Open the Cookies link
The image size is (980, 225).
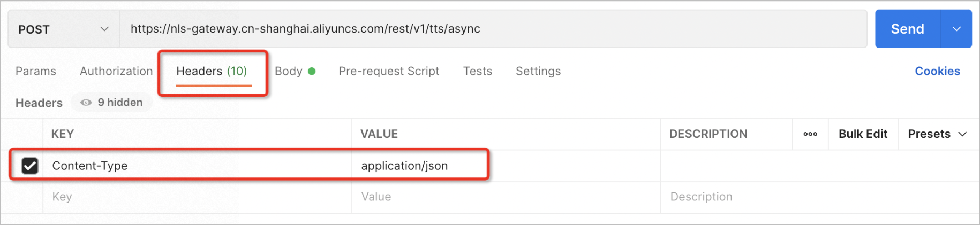[x=937, y=71]
